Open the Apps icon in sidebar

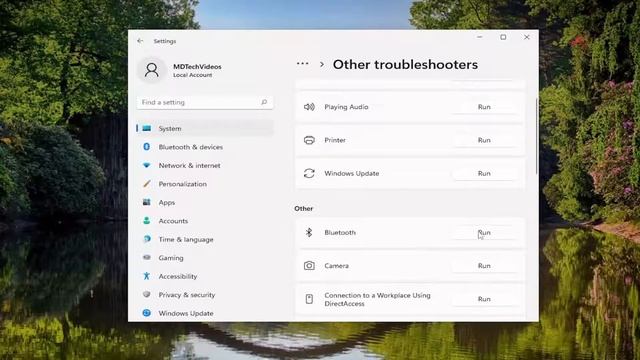147,202
